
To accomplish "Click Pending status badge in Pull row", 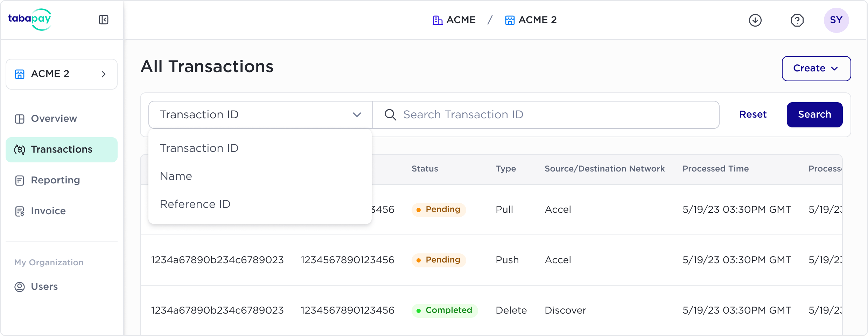I will click(439, 210).
